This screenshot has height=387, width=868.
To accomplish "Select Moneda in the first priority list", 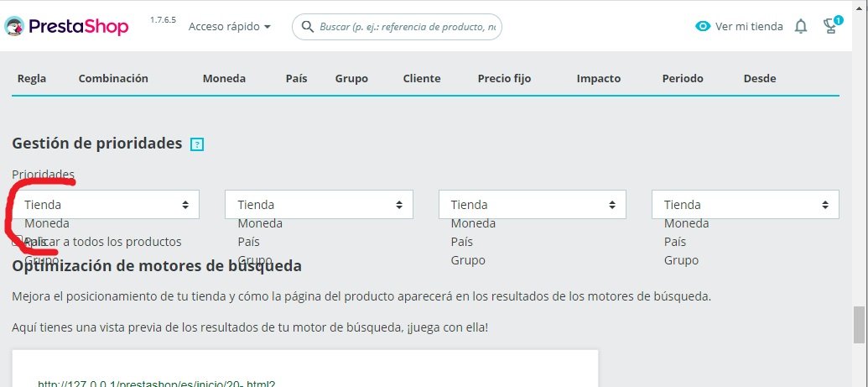I will click(x=47, y=223).
